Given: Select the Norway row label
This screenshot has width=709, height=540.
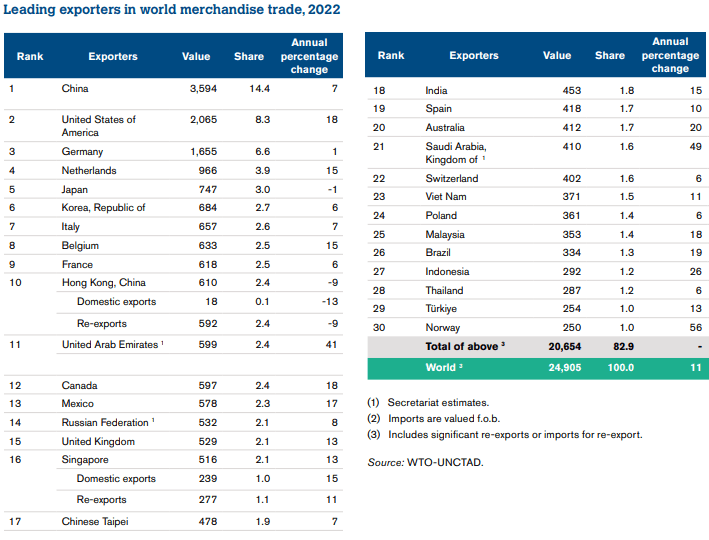Looking at the screenshot, I should click(443, 328).
